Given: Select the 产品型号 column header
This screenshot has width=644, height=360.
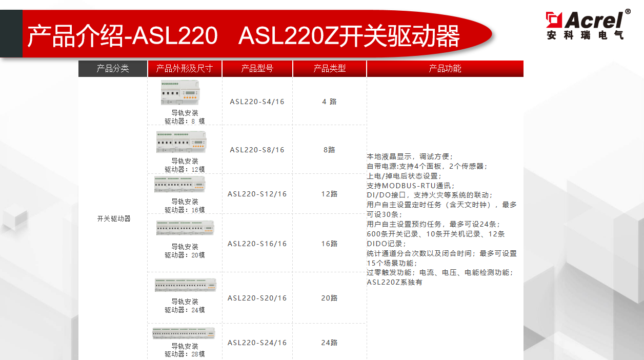Looking at the screenshot, I should (x=257, y=69).
